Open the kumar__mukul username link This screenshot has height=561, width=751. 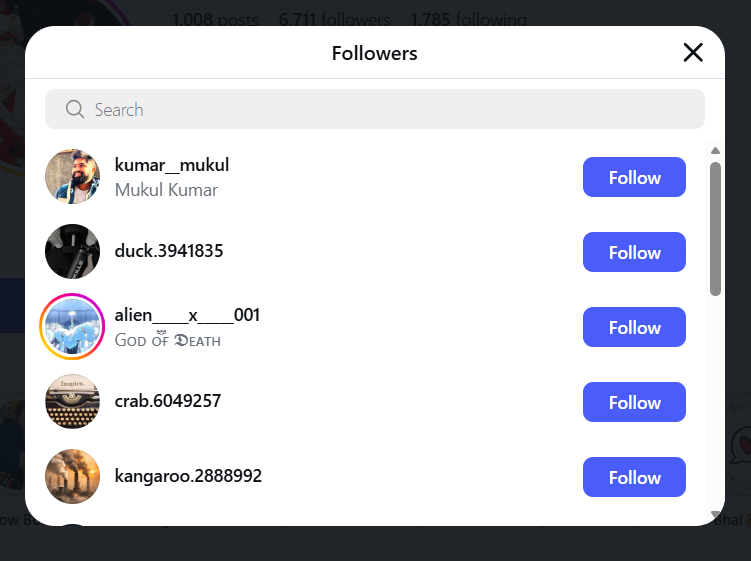pyautogui.click(x=172, y=165)
